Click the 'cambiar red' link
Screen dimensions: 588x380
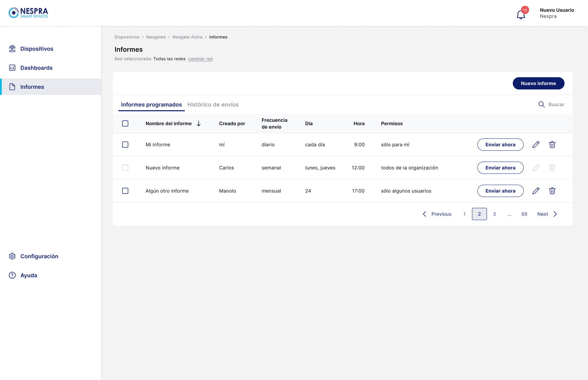[200, 59]
